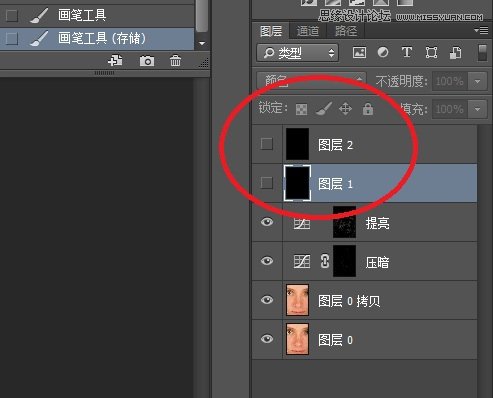Image resolution: width=493 pixels, height=398 pixels.
Task: Hide the 压暗 curves layer
Action: 267,261
